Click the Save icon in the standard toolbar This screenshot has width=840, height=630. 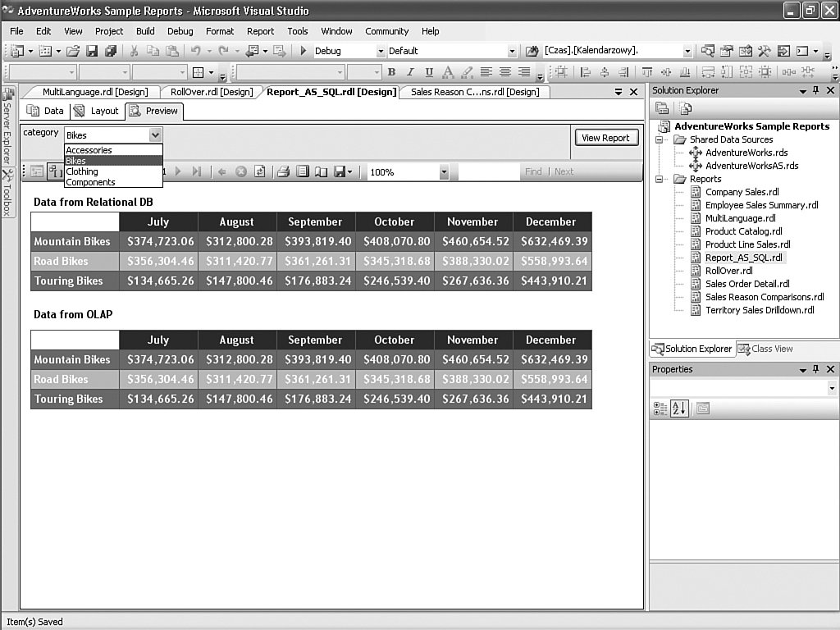[x=92, y=51]
